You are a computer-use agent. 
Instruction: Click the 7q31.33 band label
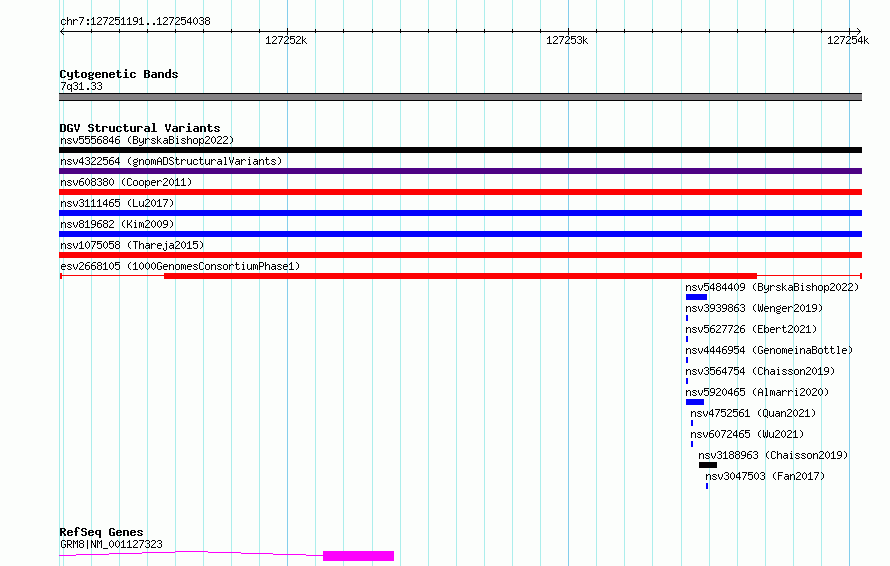(81, 86)
